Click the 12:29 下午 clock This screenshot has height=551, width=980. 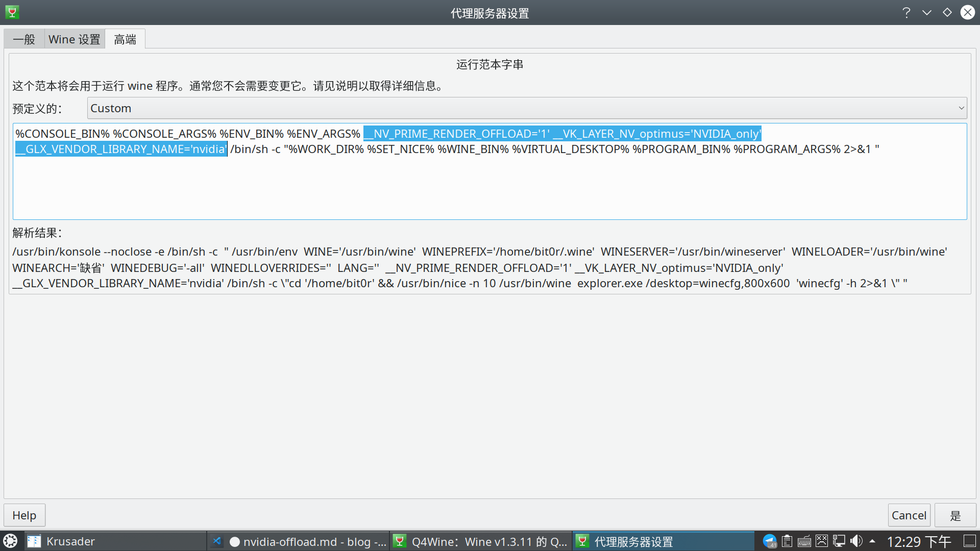pyautogui.click(x=919, y=541)
